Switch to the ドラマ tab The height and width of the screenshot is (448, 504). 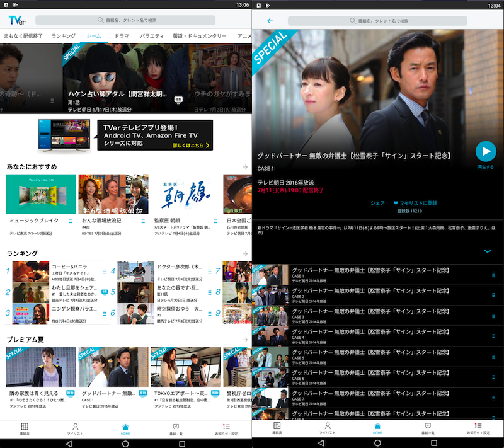[122, 37]
